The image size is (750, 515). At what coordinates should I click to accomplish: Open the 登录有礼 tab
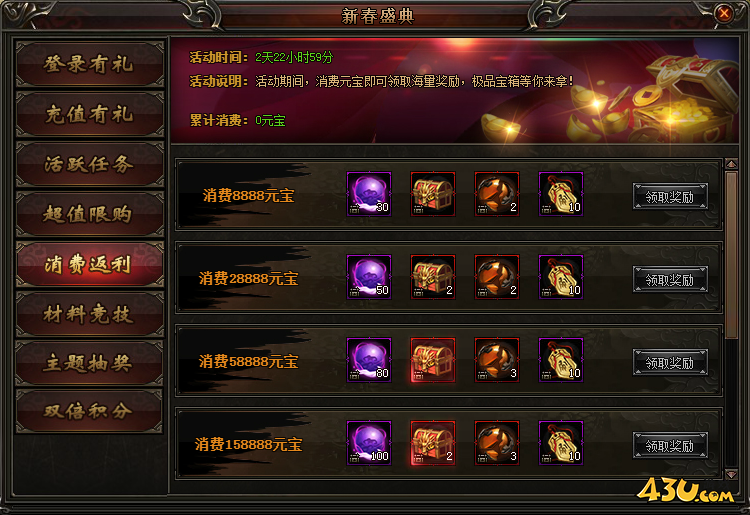89,64
